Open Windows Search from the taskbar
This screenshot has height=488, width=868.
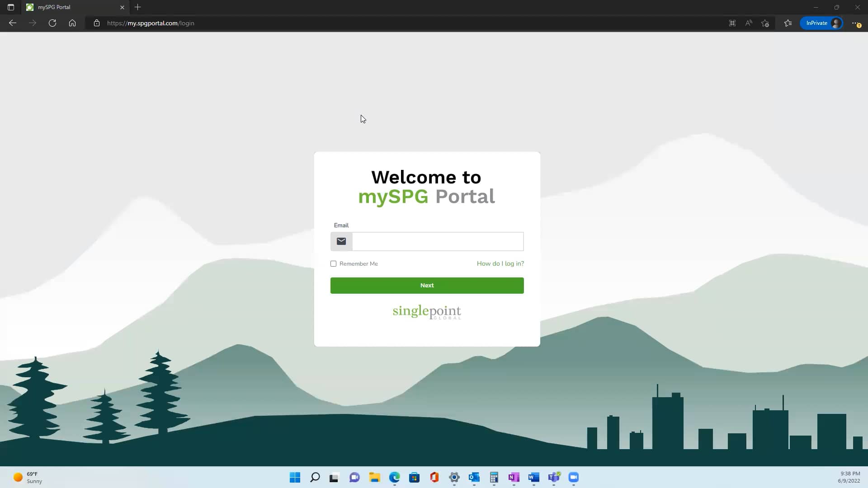pyautogui.click(x=315, y=478)
